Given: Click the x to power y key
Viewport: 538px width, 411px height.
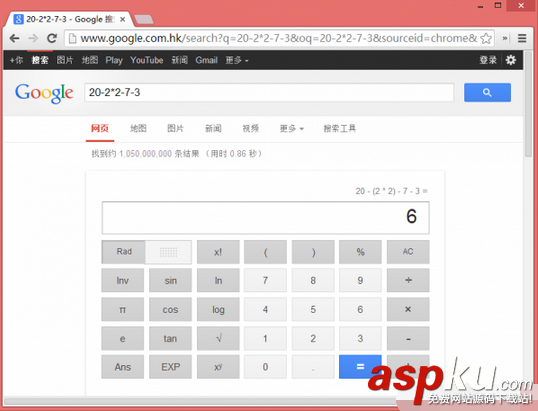Looking at the screenshot, I should point(218,367).
